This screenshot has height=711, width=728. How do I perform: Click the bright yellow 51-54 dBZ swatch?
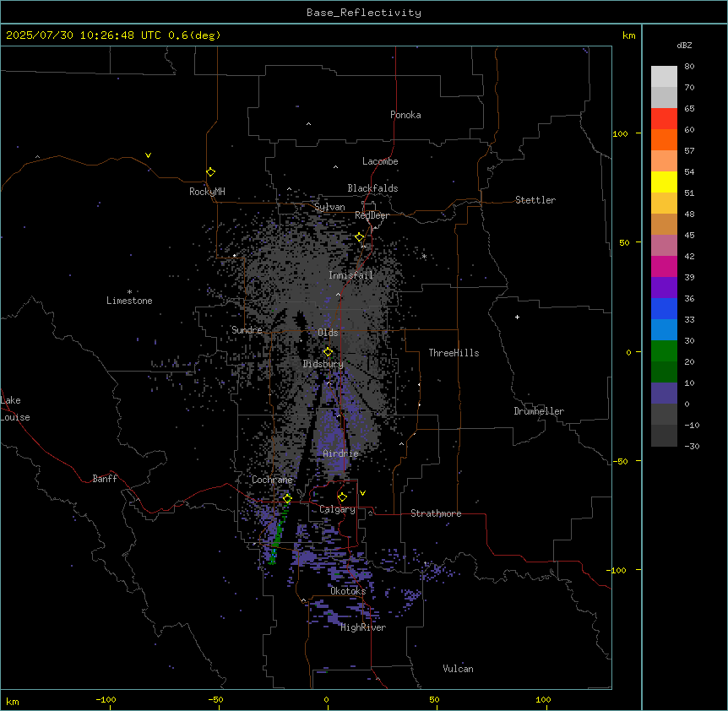[x=664, y=182]
